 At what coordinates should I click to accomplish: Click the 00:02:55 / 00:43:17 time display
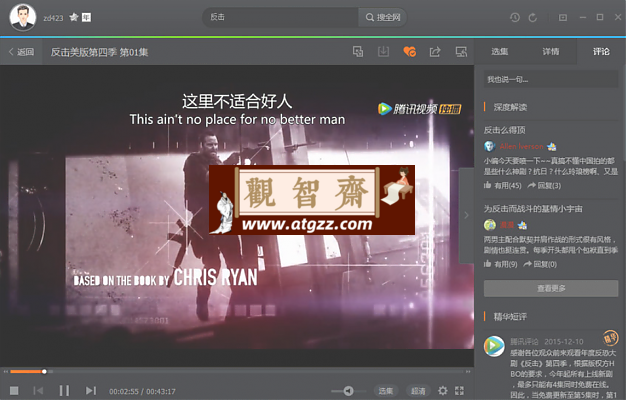point(142,391)
